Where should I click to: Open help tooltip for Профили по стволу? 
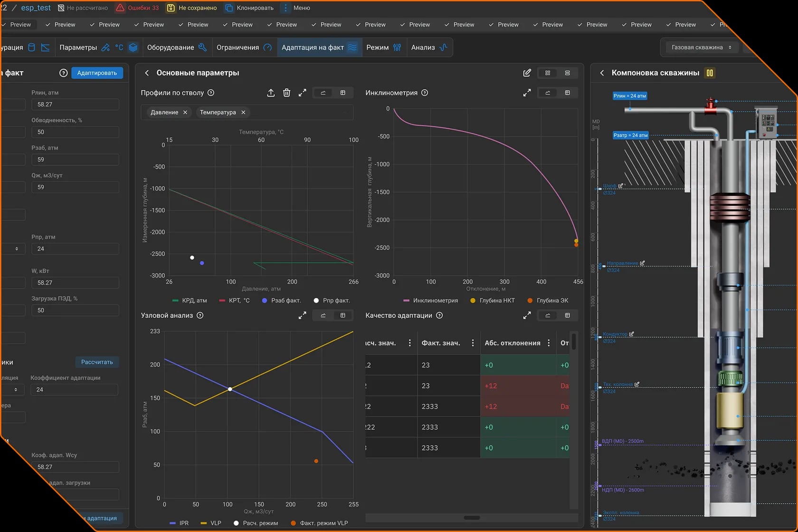click(211, 93)
